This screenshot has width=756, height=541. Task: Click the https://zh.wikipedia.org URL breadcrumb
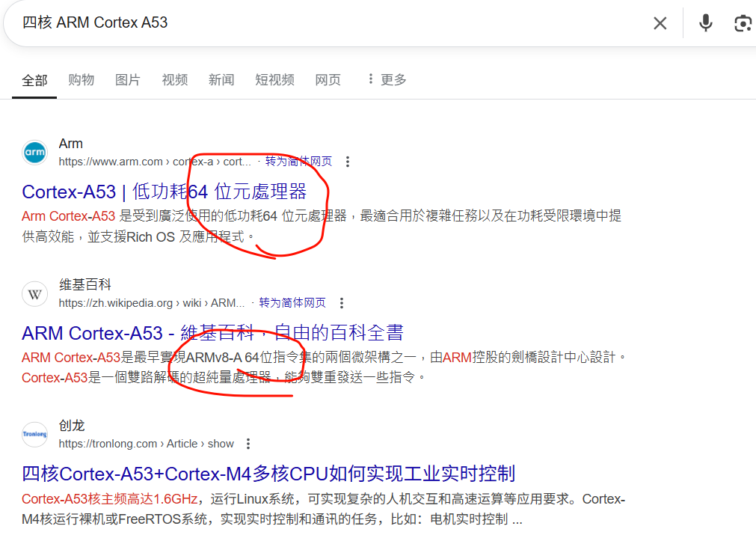coord(151,303)
